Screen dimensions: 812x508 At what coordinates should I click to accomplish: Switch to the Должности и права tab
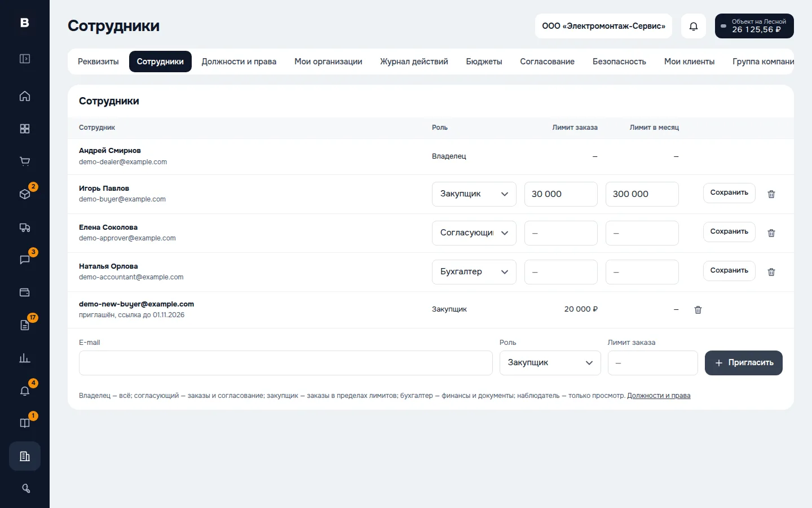239,62
